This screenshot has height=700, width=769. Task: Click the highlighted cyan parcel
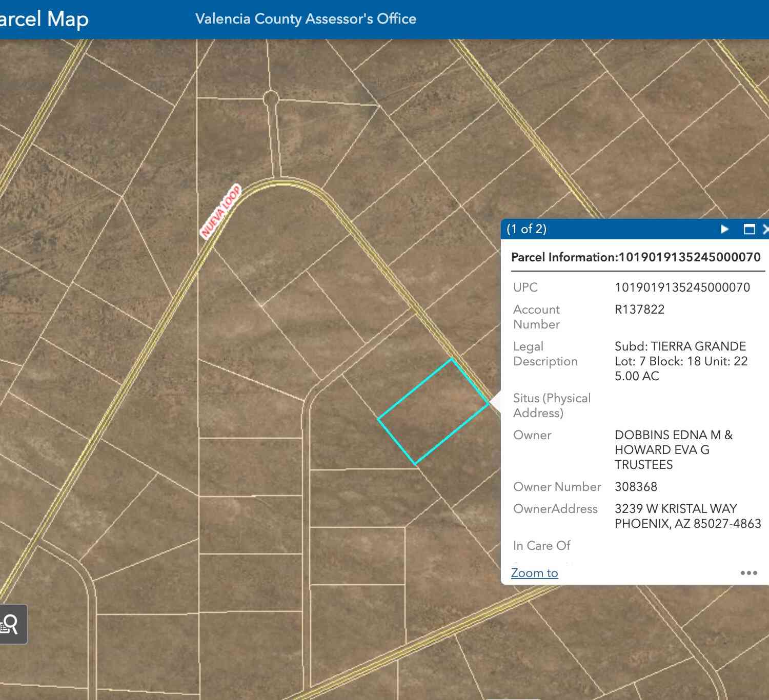pyautogui.click(x=433, y=411)
